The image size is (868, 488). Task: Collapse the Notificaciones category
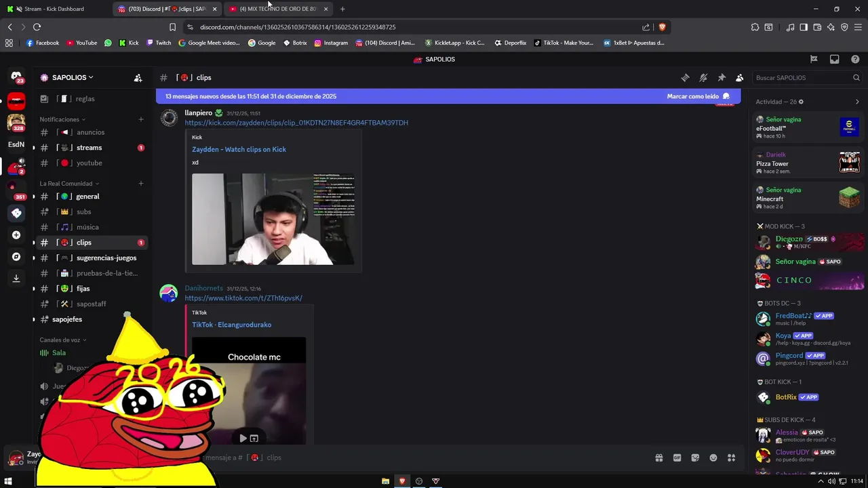click(62, 119)
